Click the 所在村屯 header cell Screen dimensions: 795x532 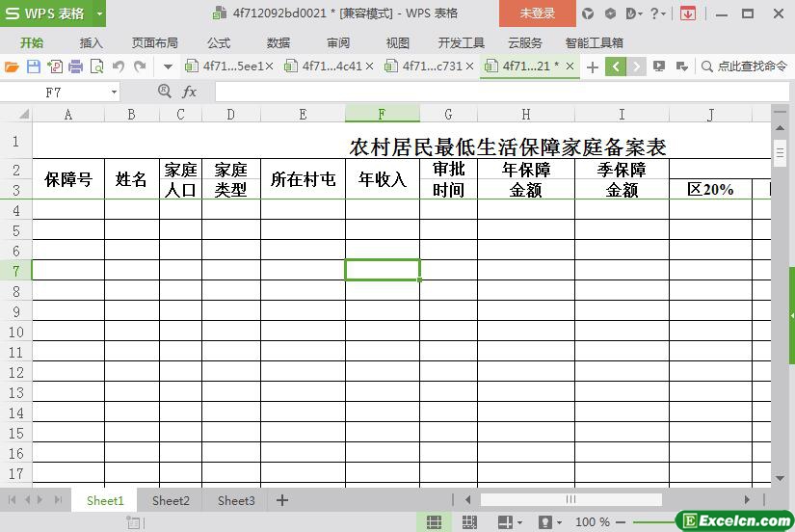pyautogui.click(x=304, y=179)
